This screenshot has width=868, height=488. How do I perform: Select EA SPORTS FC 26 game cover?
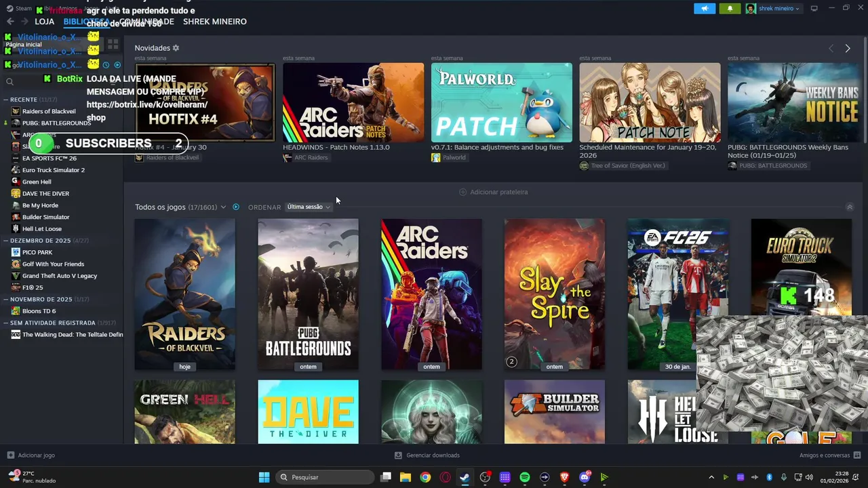(x=677, y=294)
